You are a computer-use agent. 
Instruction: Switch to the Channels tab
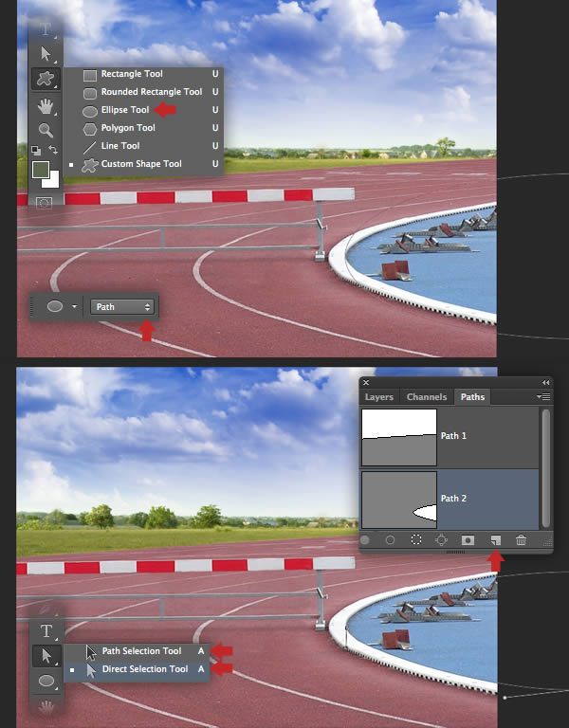[x=427, y=397]
